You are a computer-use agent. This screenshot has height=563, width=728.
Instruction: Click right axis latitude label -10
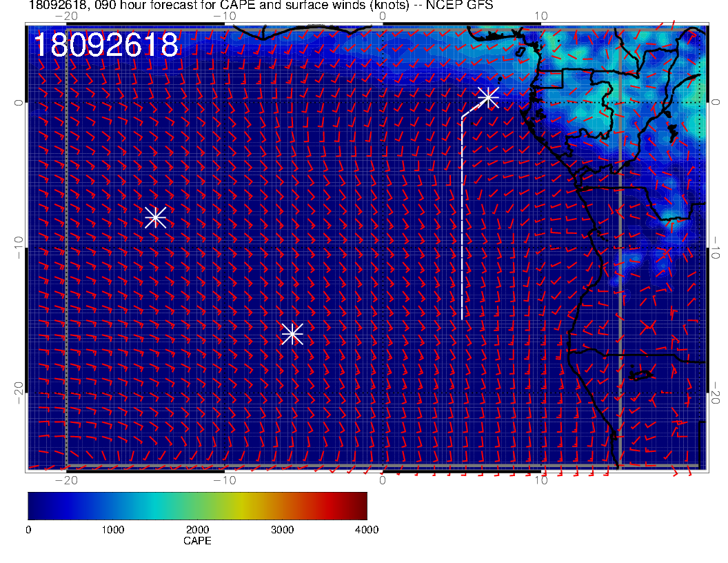tap(716, 248)
